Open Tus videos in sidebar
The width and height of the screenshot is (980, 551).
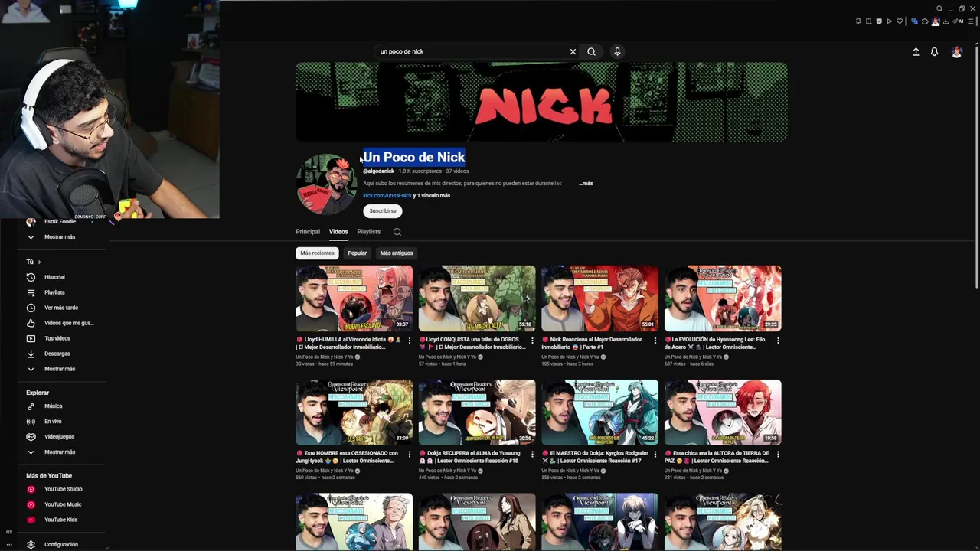tap(57, 338)
